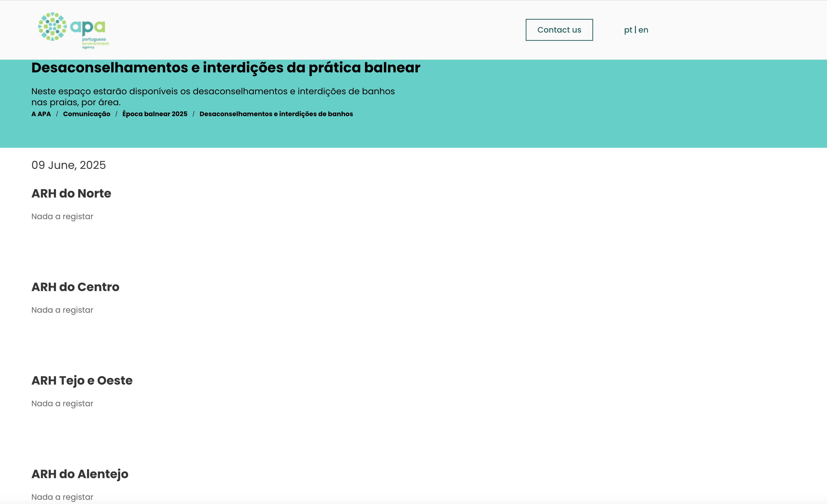Open the Comunicação breadcrumb link
The height and width of the screenshot is (504, 827).
point(87,114)
